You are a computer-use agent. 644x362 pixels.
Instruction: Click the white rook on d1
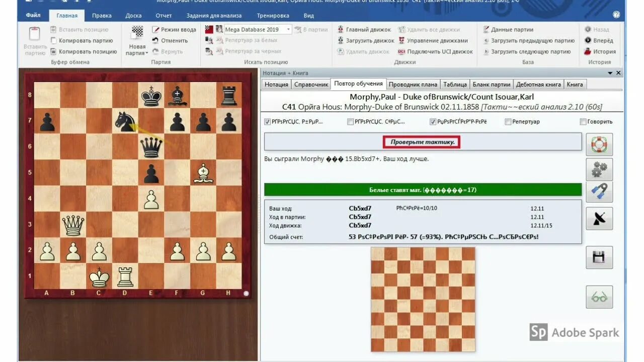click(125, 278)
